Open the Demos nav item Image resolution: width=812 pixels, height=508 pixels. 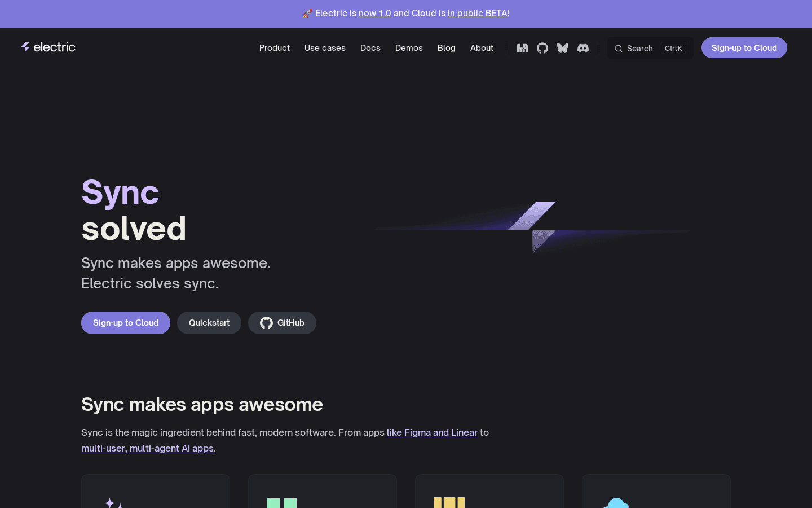(x=409, y=48)
